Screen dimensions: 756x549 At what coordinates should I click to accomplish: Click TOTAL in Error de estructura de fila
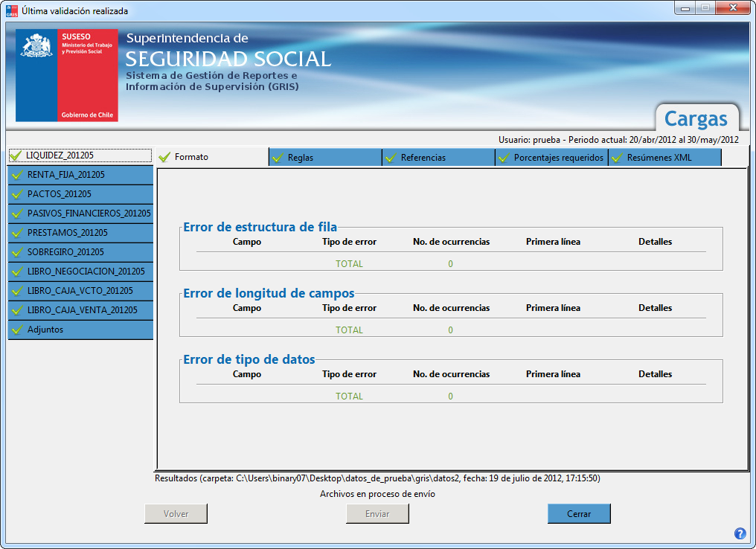click(350, 264)
